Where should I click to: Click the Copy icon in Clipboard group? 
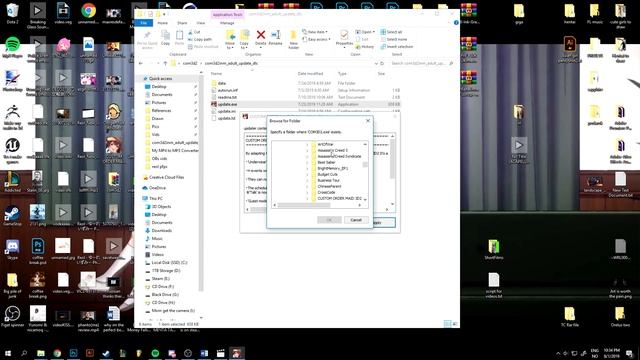click(x=165, y=35)
